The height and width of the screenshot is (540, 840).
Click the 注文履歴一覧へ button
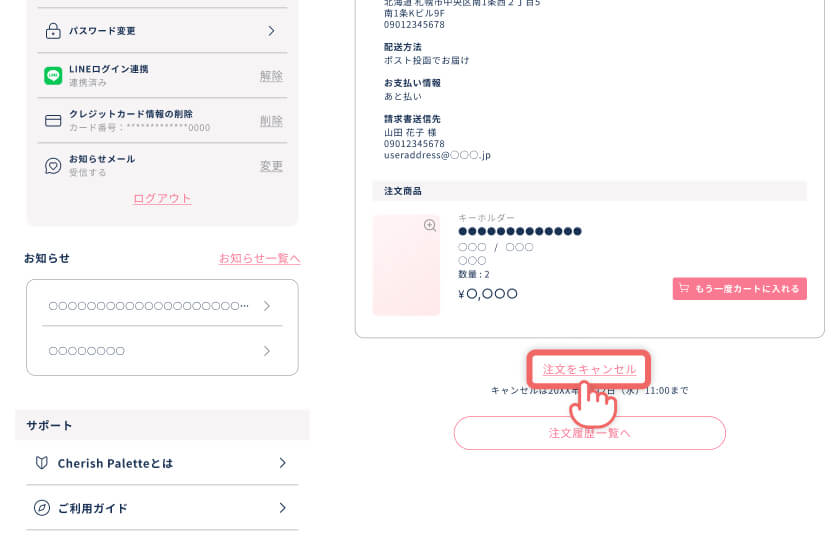pyautogui.click(x=590, y=433)
